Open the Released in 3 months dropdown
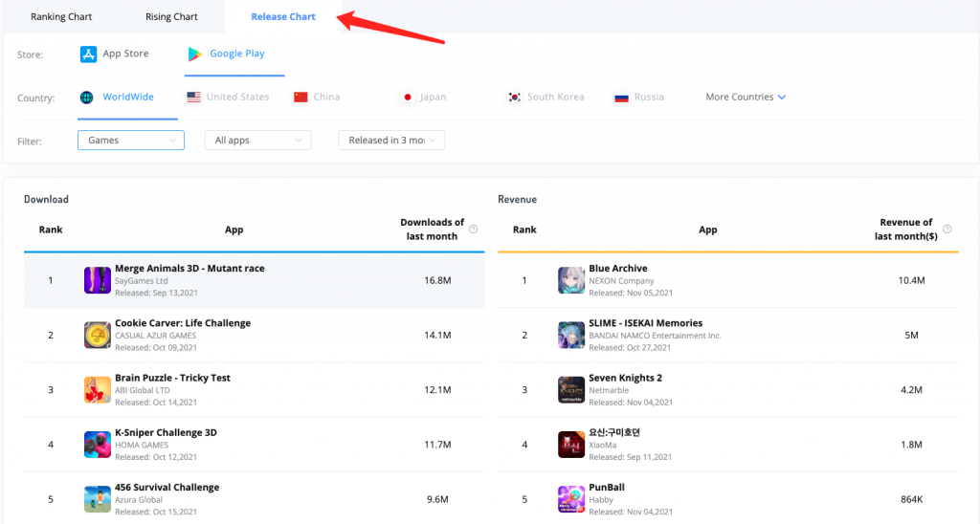 click(x=391, y=141)
